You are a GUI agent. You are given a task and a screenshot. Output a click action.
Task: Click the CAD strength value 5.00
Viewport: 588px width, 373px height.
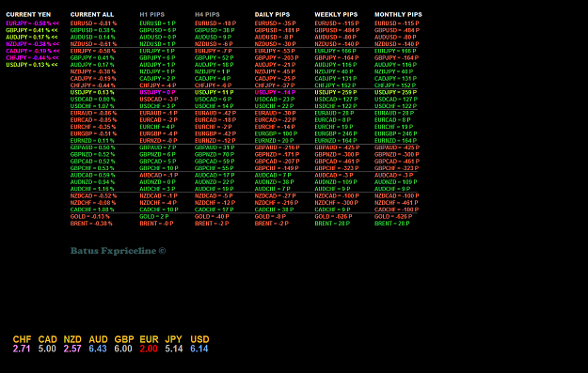point(47,349)
